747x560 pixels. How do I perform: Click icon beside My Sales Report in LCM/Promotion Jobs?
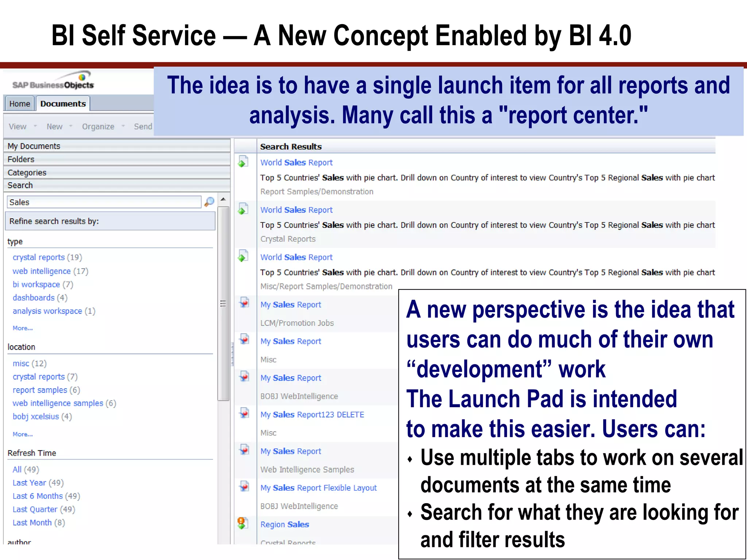(x=244, y=303)
